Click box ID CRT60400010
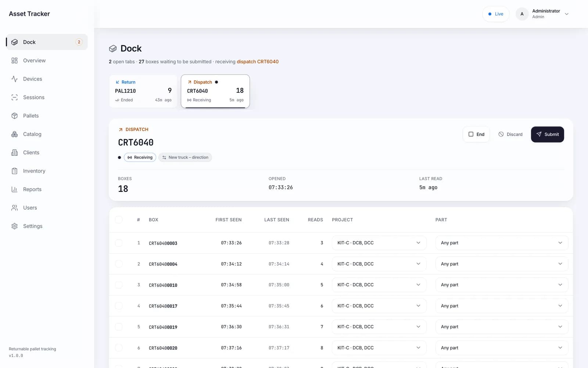 163,285
